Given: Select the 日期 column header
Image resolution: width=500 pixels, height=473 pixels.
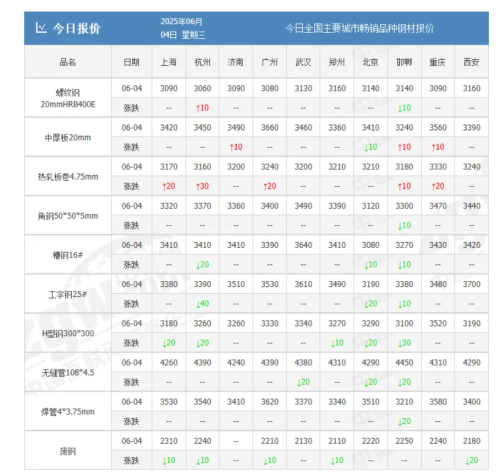Looking at the screenshot, I should (x=131, y=62).
